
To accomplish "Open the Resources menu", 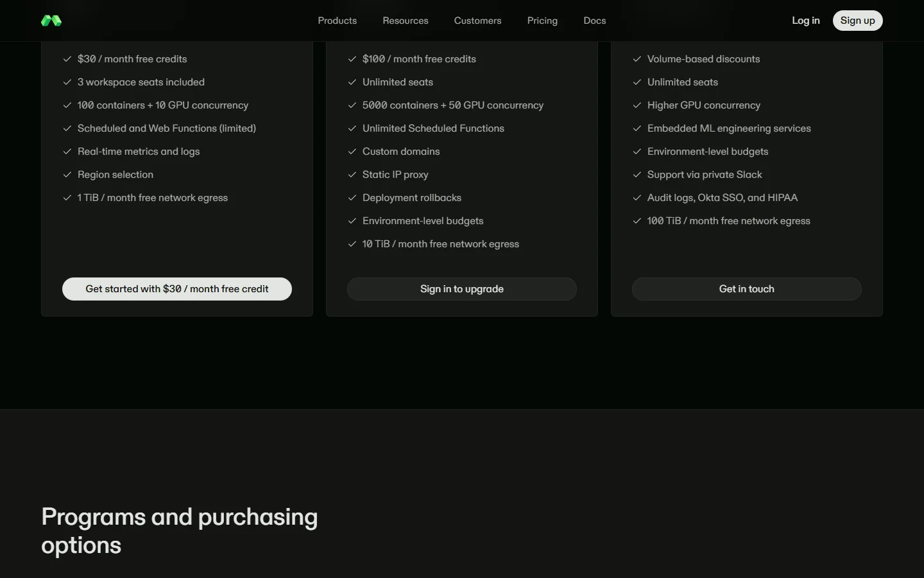I will click(406, 21).
